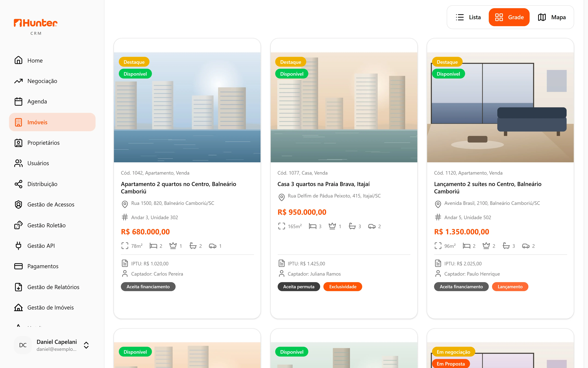Click the Hunter CRM logo
Screen dimensions: 588x368
pyautogui.click(x=36, y=27)
